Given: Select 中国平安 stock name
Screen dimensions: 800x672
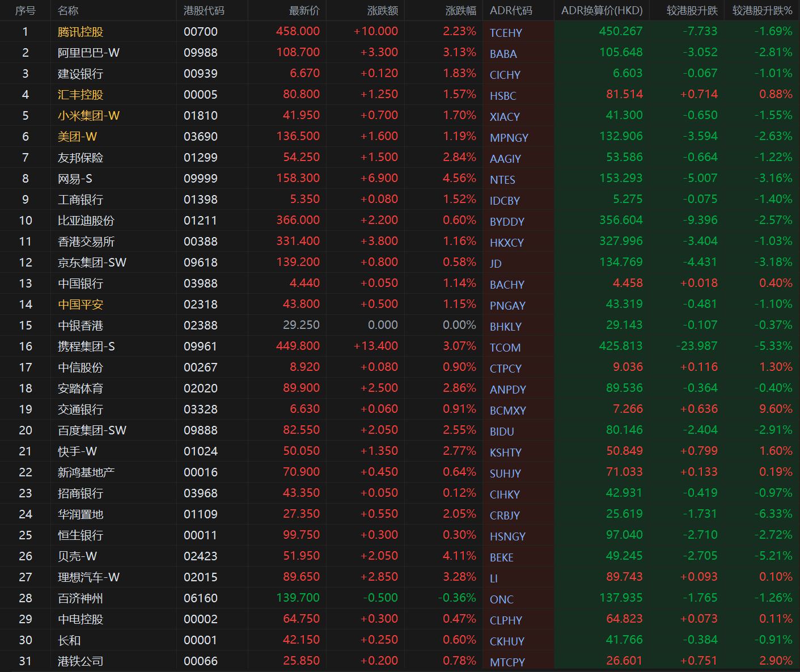Looking at the screenshot, I should [81, 305].
